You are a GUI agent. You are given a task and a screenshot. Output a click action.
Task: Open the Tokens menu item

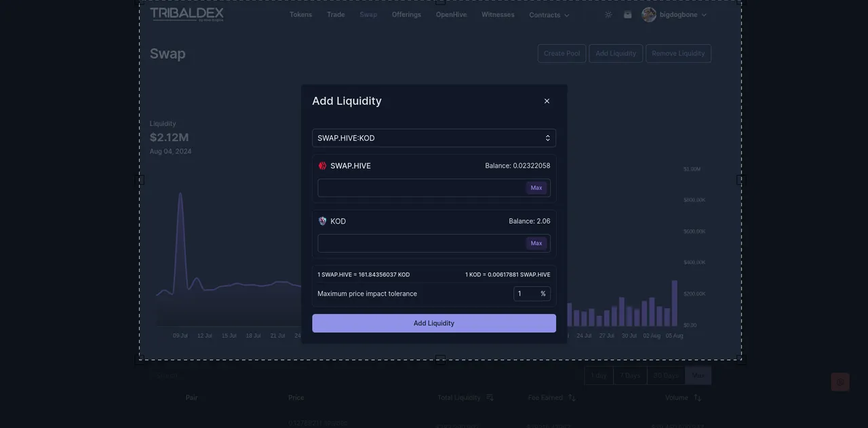[301, 14]
